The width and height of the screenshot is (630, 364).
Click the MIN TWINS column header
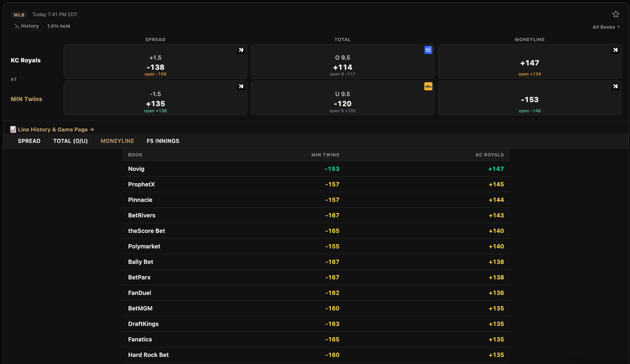click(325, 155)
